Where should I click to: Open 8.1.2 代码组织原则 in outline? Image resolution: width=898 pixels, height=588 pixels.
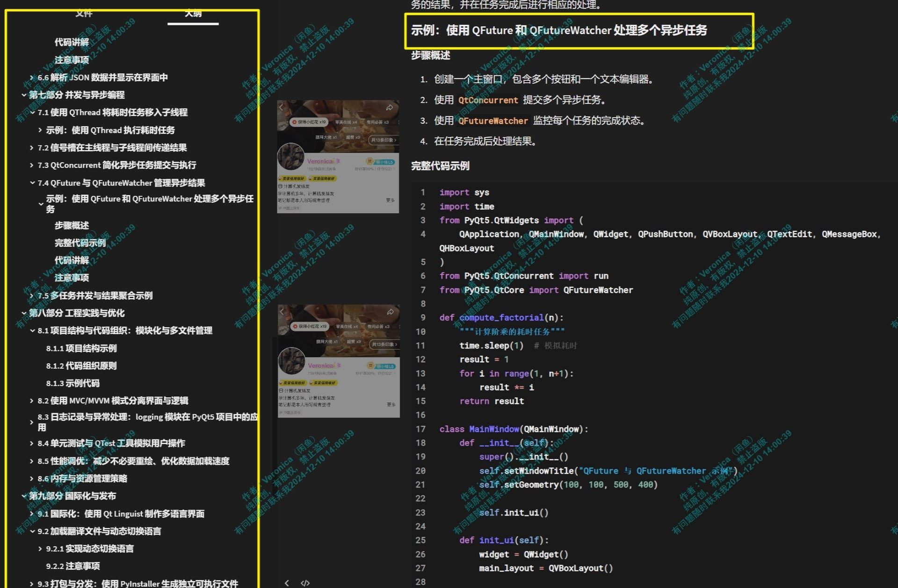(81, 366)
